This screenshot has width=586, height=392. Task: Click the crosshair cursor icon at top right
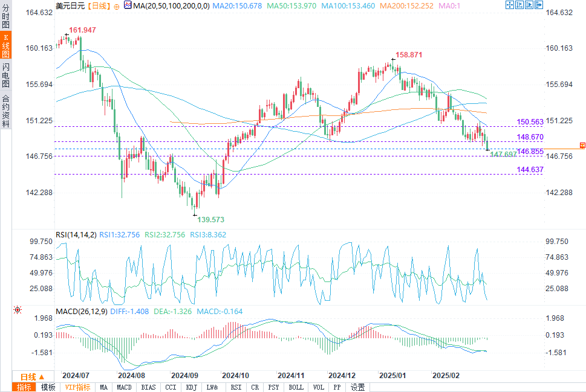point(510,5)
